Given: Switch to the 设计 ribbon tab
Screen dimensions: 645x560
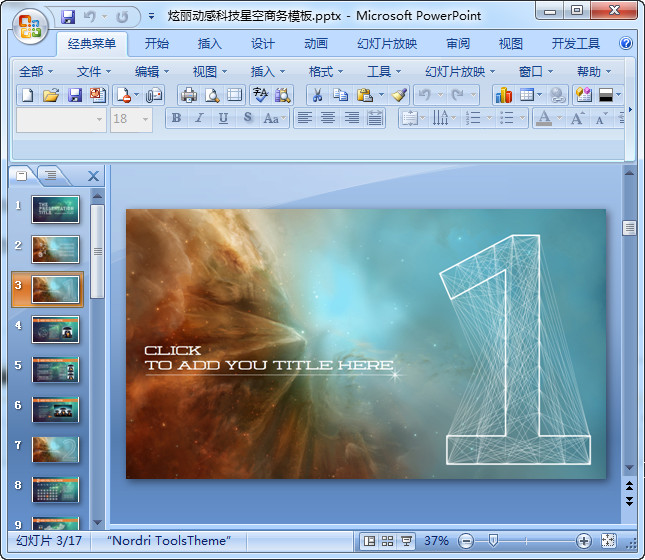Looking at the screenshot, I should [263, 44].
